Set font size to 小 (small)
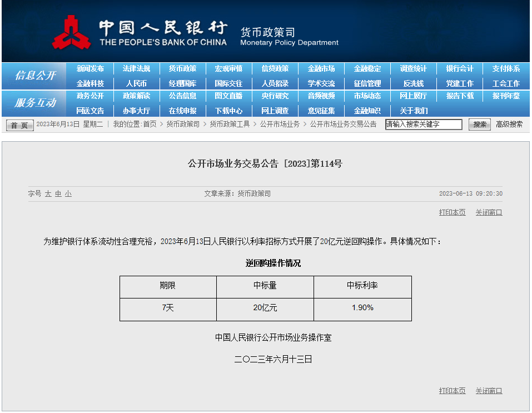Viewport: 532px width, 413px height. tap(68, 194)
